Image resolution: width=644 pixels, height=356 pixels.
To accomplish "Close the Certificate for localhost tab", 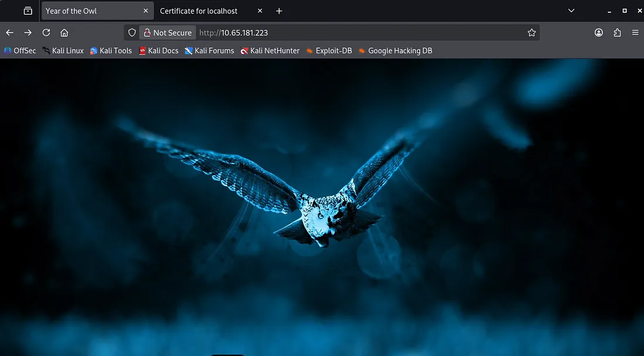I will (260, 11).
